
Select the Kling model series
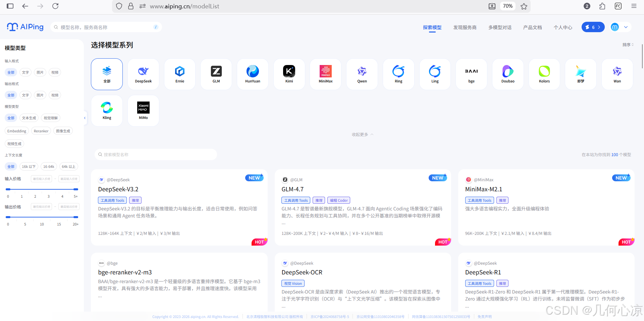click(x=107, y=111)
